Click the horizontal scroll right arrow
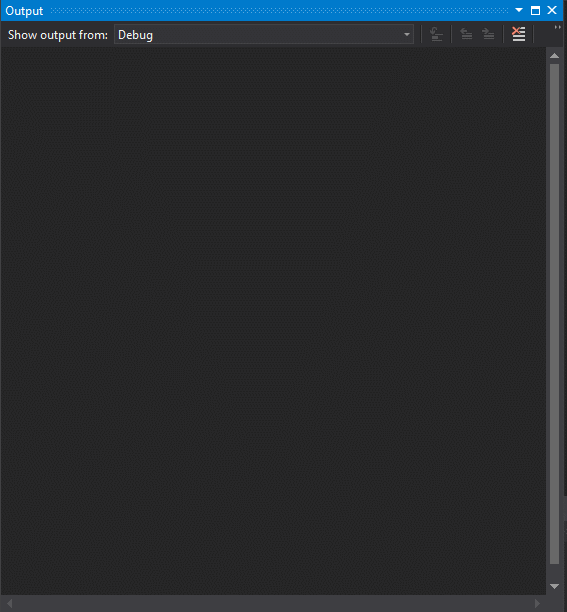The height and width of the screenshot is (612, 567). click(x=537, y=603)
